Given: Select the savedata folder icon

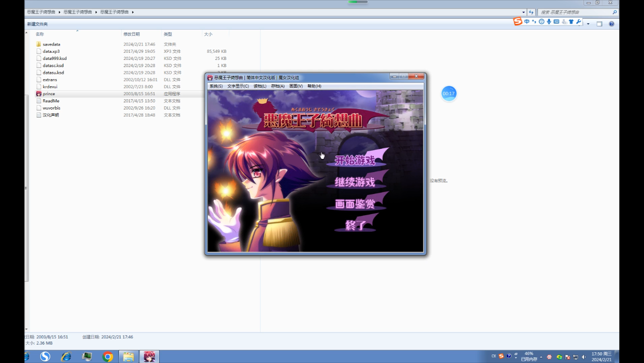Looking at the screenshot, I should tap(38, 44).
